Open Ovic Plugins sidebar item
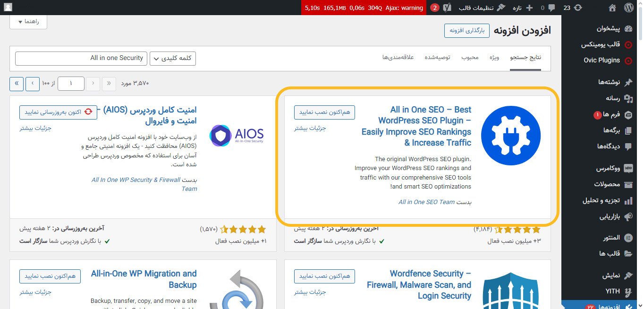The image size is (644, 309). [602, 60]
